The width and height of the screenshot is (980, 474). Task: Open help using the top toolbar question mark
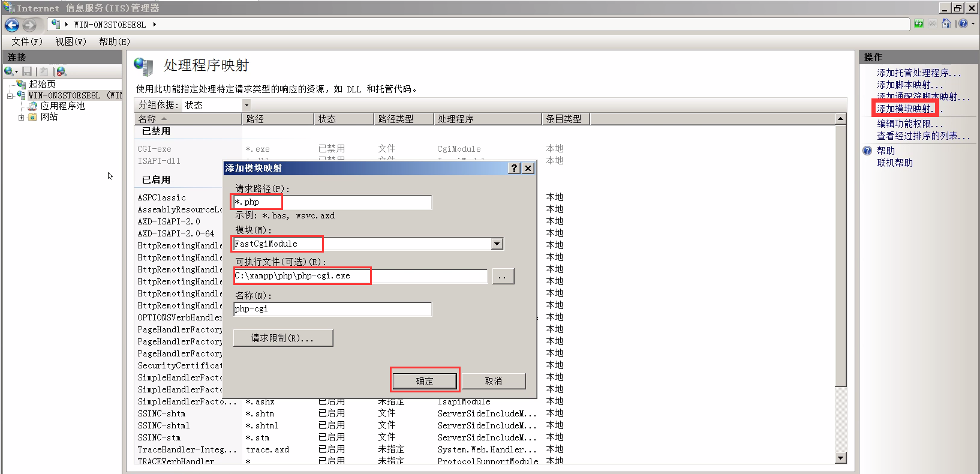(x=963, y=24)
